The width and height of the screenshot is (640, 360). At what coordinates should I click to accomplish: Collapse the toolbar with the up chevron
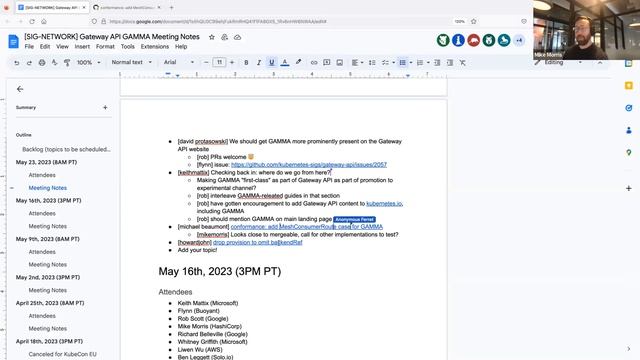coord(600,62)
